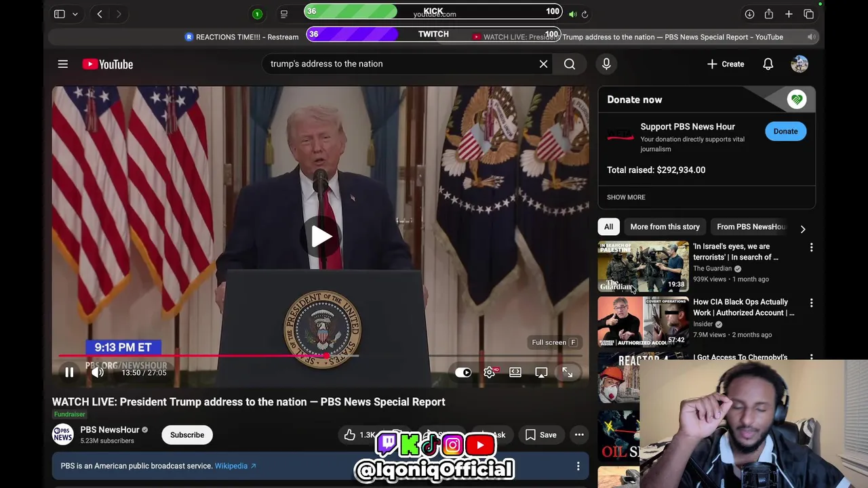Screen dimensions: 868x488
Task: Select the WATCH LIVE PBS News YouTube tab
Action: click(629, 37)
